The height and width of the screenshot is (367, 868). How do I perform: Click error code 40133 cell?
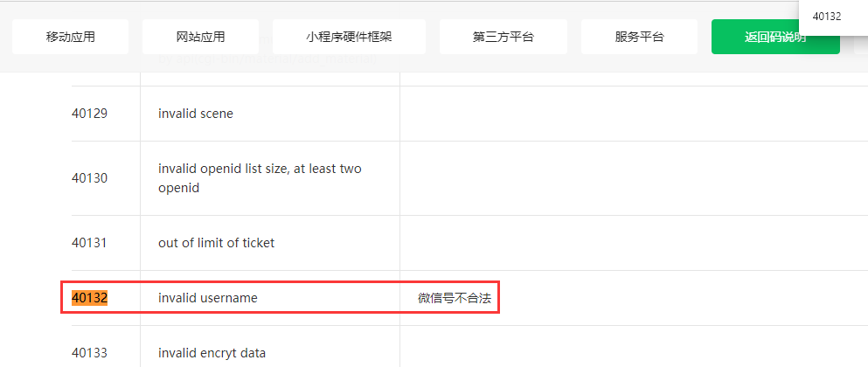89,353
